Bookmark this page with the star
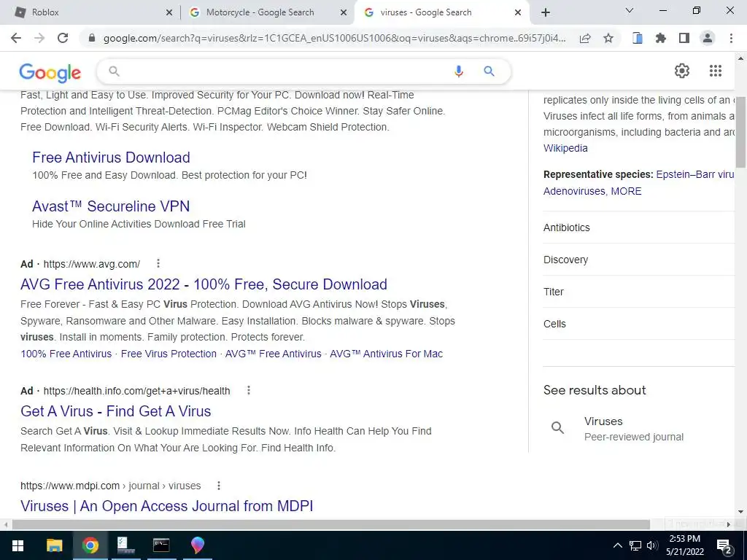 point(608,38)
